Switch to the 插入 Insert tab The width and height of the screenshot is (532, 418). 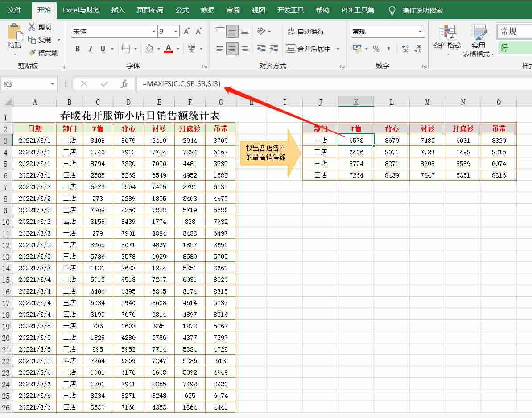tap(118, 10)
